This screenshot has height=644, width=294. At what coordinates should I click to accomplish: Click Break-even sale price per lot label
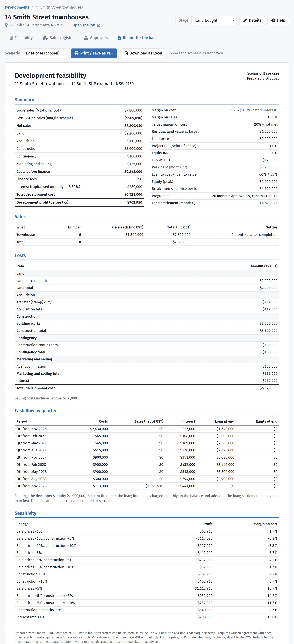tap(175, 189)
